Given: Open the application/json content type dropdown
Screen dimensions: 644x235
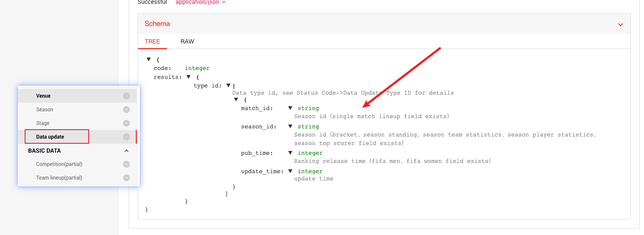Looking at the screenshot, I should click(x=201, y=2).
